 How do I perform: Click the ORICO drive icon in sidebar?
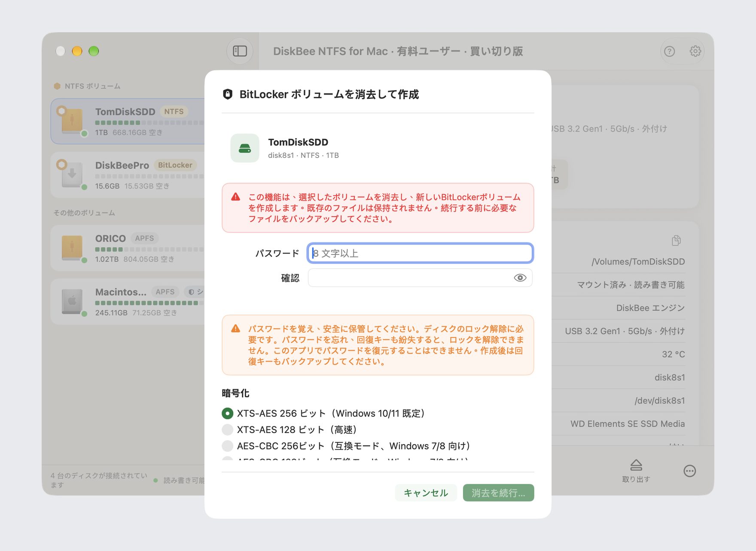[x=72, y=248]
